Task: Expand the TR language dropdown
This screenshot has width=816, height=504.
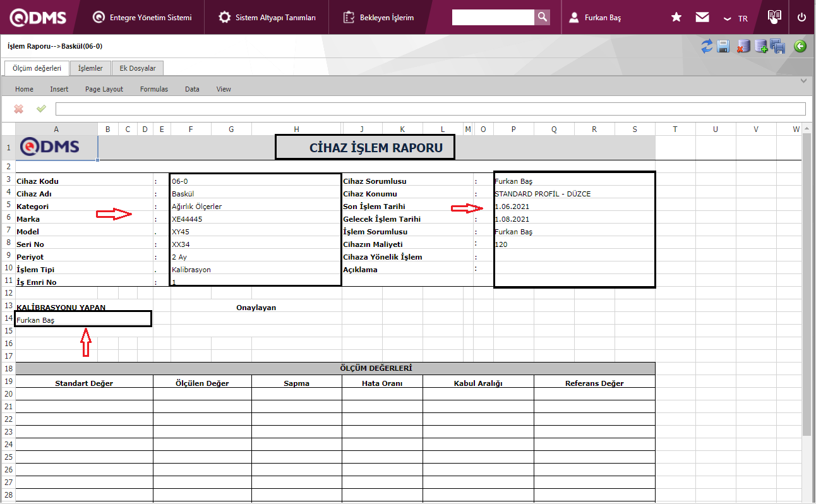Action: tap(736, 18)
